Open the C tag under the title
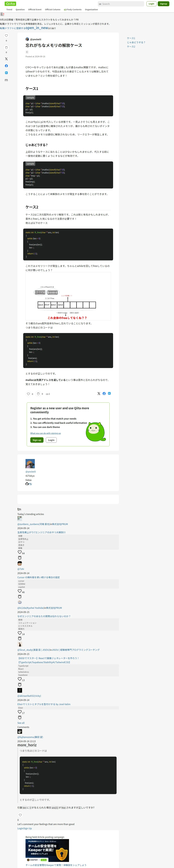Screen dimensions: 174x868 pos(27,52)
